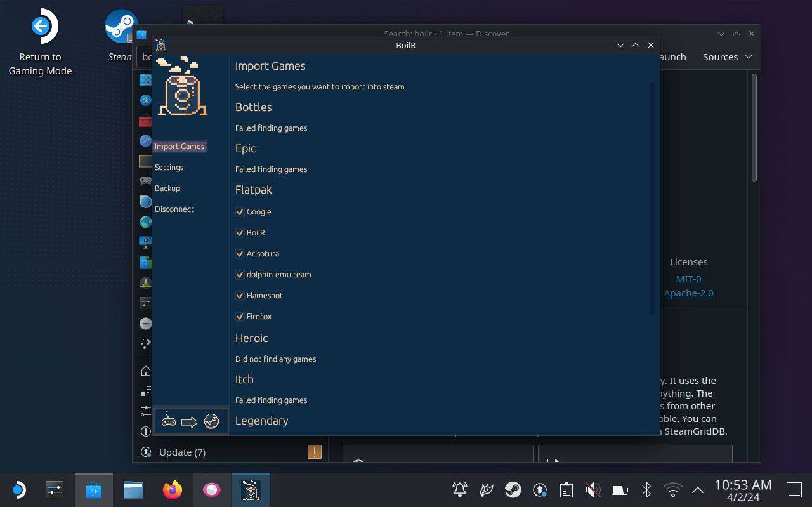
Task: Expand the Sources dropdown in Discover
Action: tap(727, 57)
